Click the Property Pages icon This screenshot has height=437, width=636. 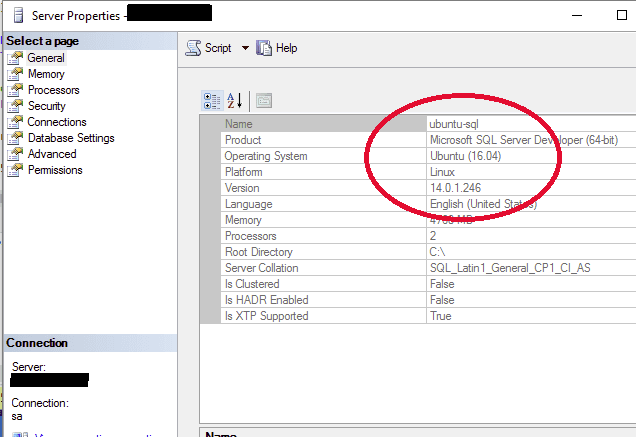(264, 101)
